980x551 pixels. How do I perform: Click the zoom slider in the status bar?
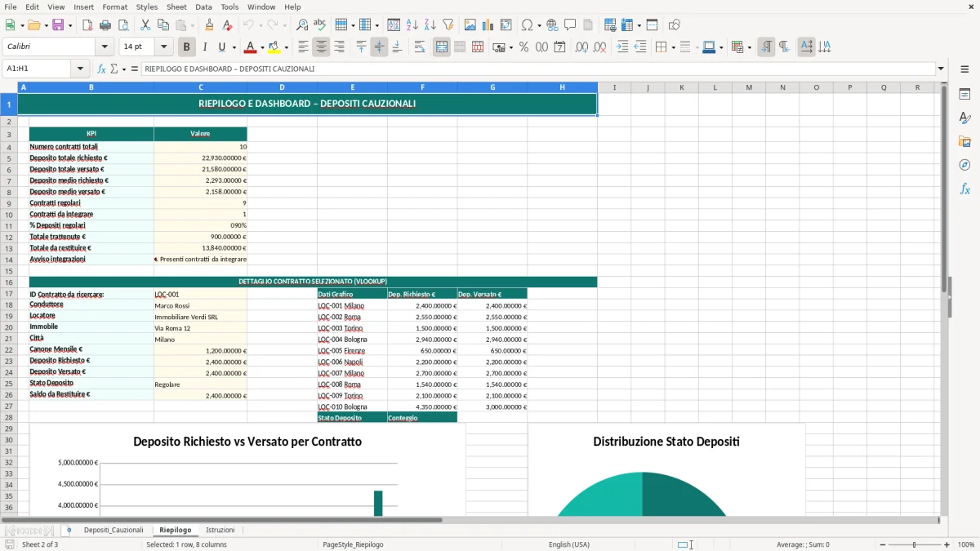click(914, 544)
